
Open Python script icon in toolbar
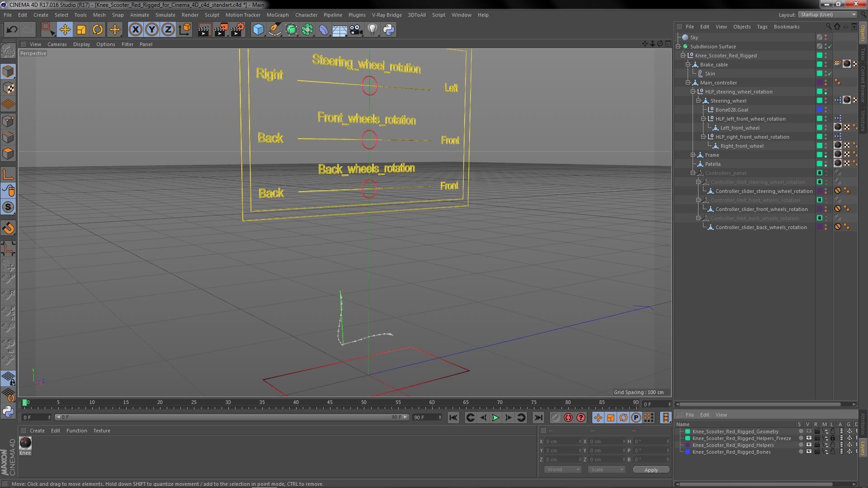click(x=389, y=30)
